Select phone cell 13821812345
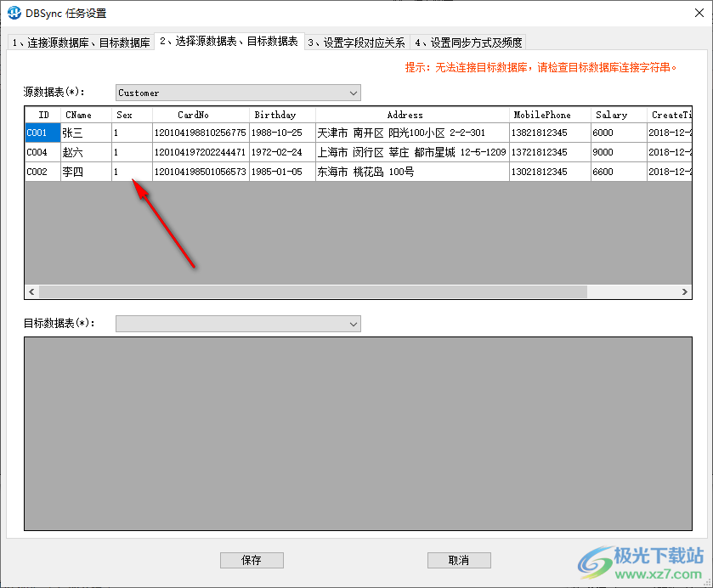 click(550, 133)
